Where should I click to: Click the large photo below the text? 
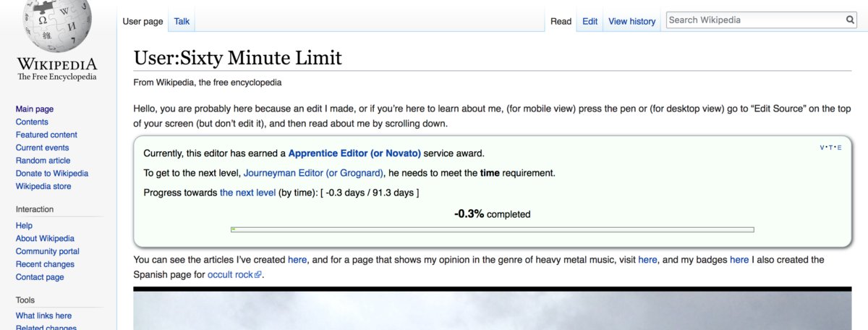493,308
